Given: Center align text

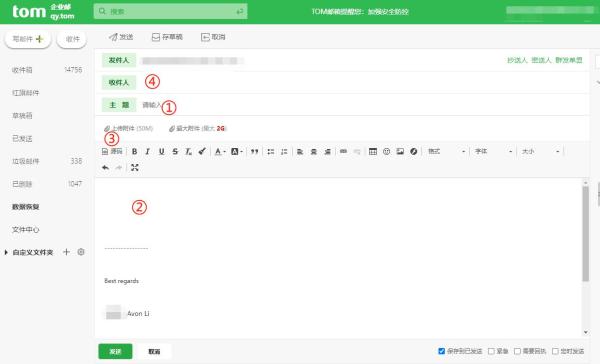Looking at the screenshot, I should (314, 152).
